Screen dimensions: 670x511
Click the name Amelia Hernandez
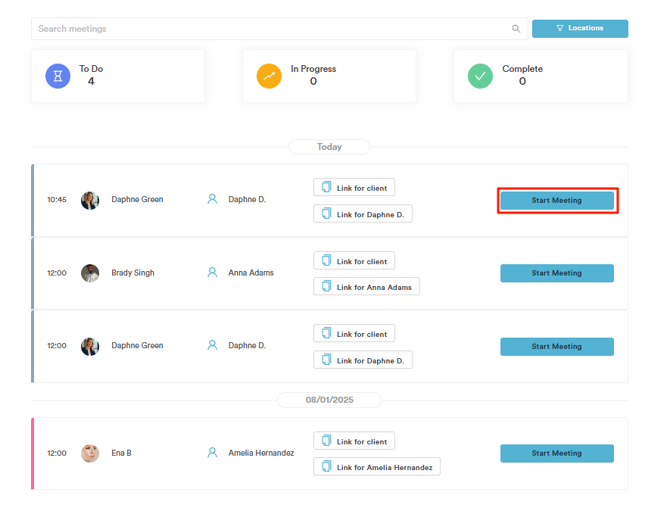click(261, 453)
